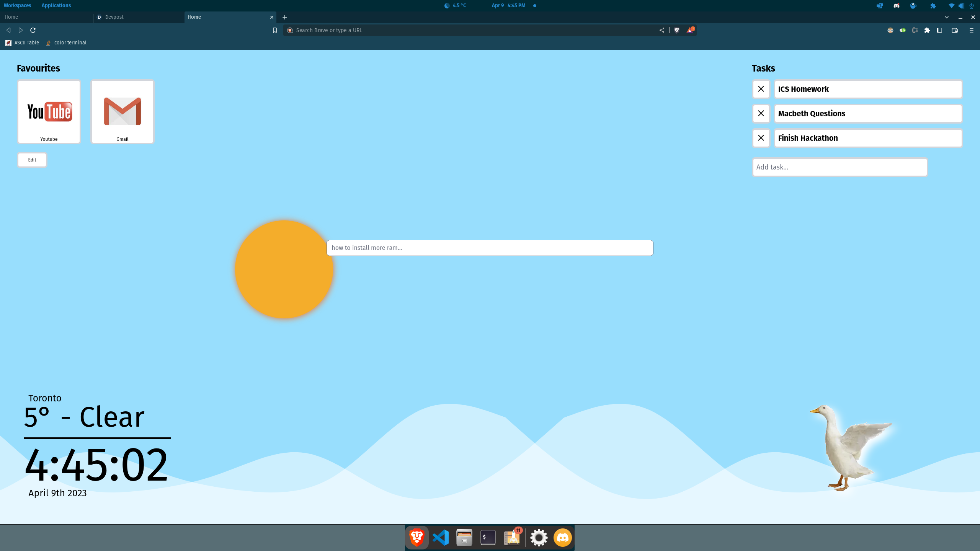Delete the Macbeth Questions task
Viewport: 980px width, 551px height.
coord(761,113)
